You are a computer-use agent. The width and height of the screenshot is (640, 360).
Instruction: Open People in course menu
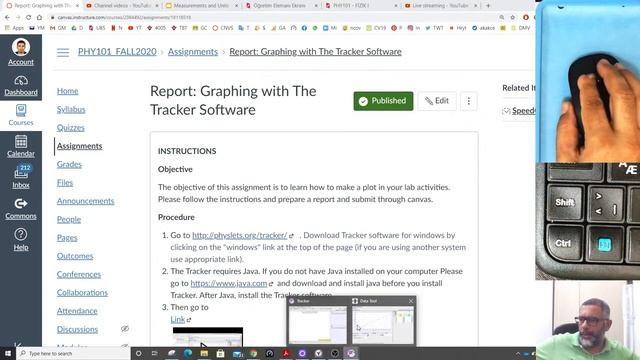tap(69, 220)
